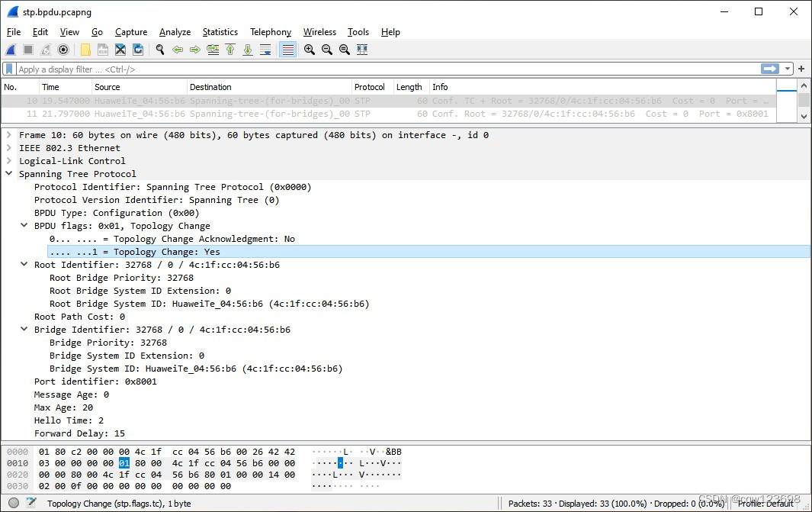Click the restart current capture icon
This screenshot has width=812, height=512.
pos(46,50)
